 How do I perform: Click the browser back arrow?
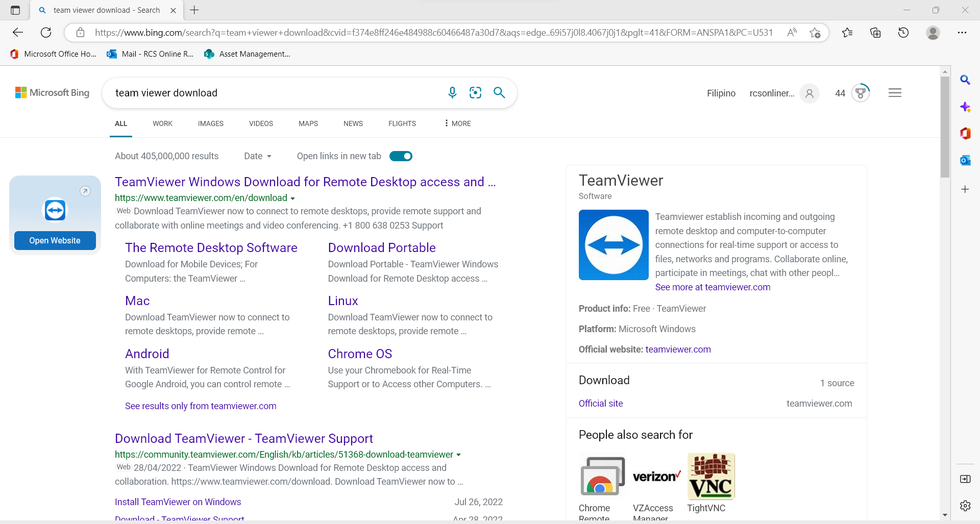click(18, 33)
